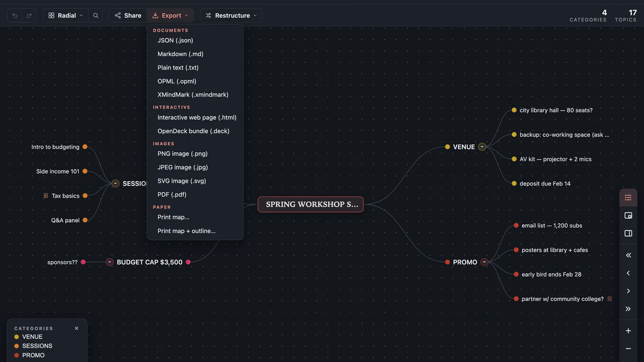
Task: Select the VENUE category node
Action: 464,146
